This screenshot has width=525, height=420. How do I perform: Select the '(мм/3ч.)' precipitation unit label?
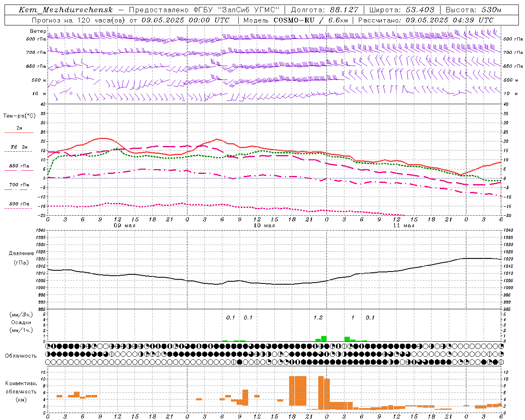click(x=21, y=315)
